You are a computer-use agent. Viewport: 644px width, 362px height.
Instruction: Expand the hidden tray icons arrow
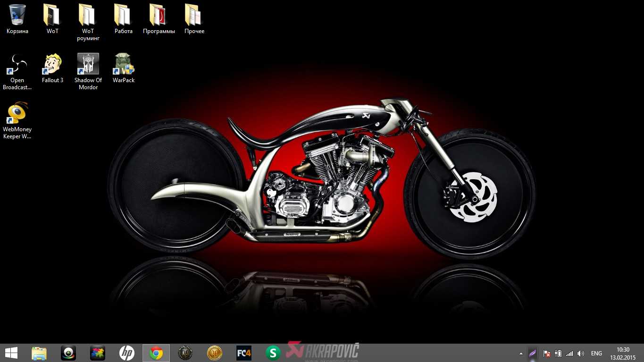tap(521, 354)
